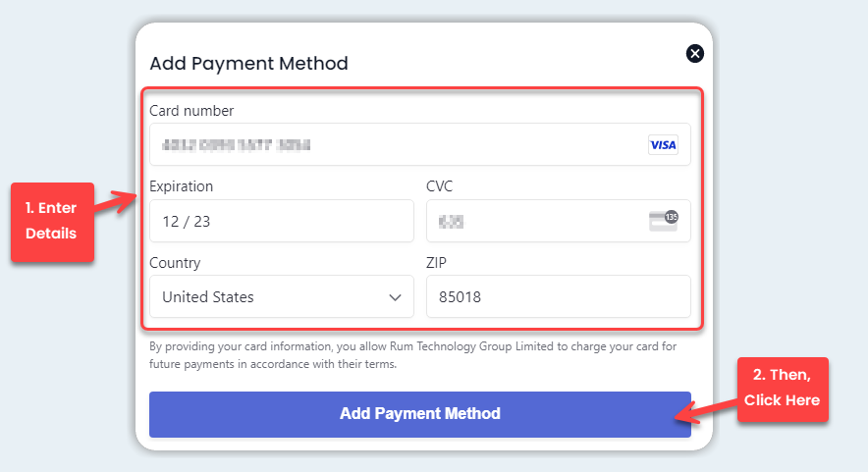The height and width of the screenshot is (472, 868).
Task: Click into the CVC input field
Action: (530, 222)
